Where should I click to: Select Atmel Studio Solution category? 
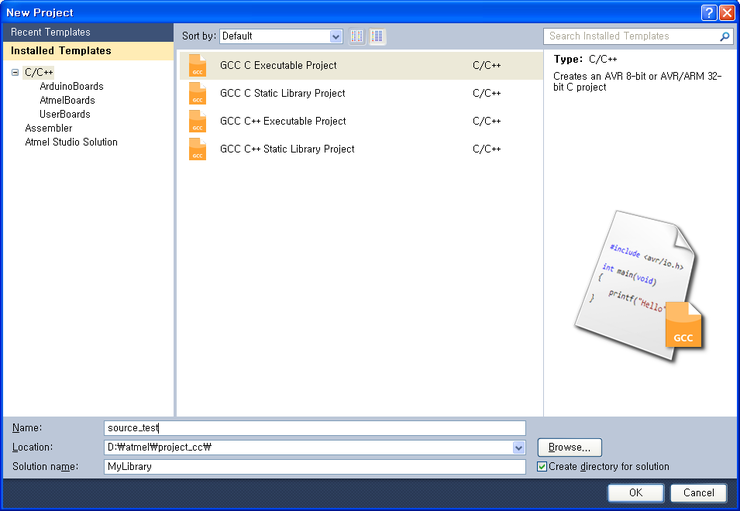(x=71, y=142)
